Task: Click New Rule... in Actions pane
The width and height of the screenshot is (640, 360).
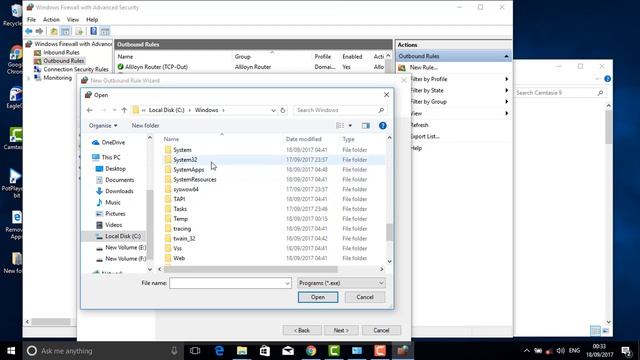Action: [x=424, y=67]
